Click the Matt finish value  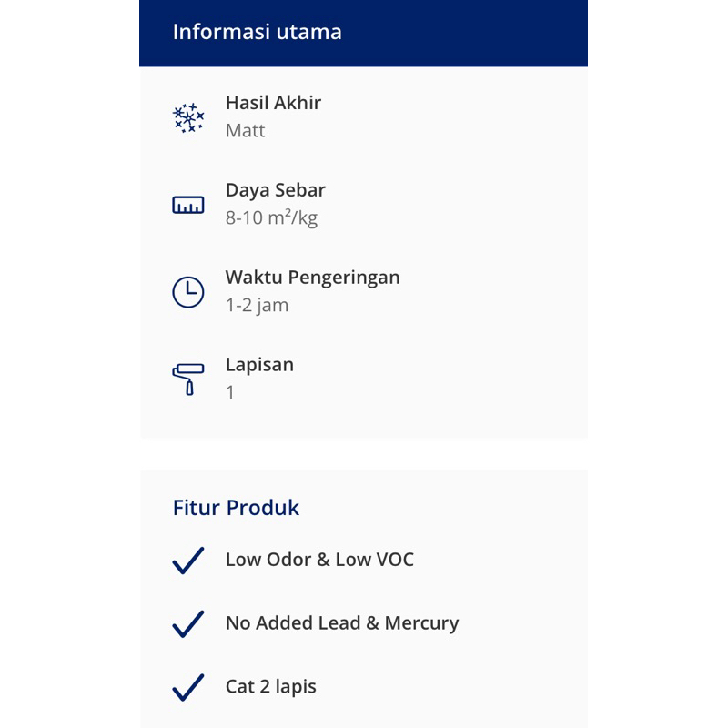tap(246, 131)
